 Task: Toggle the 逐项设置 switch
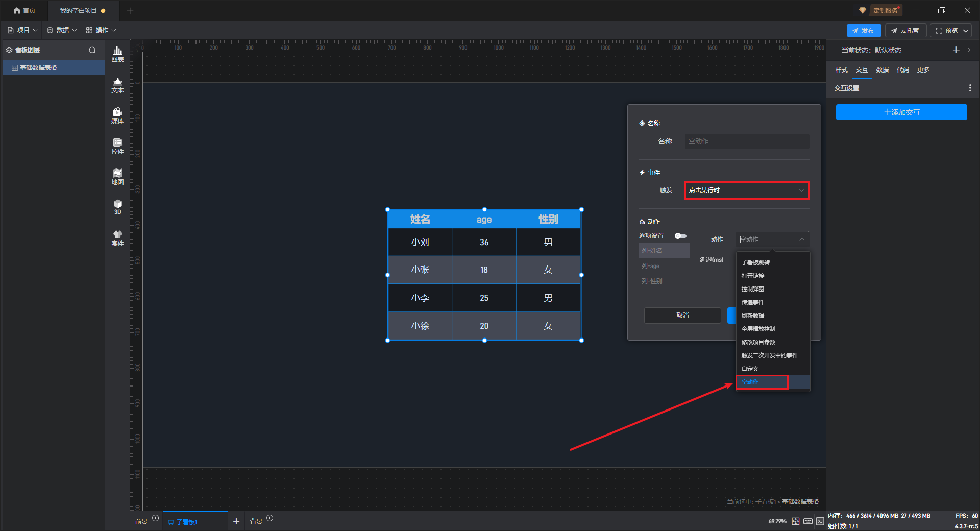click(x=680, y=236)
